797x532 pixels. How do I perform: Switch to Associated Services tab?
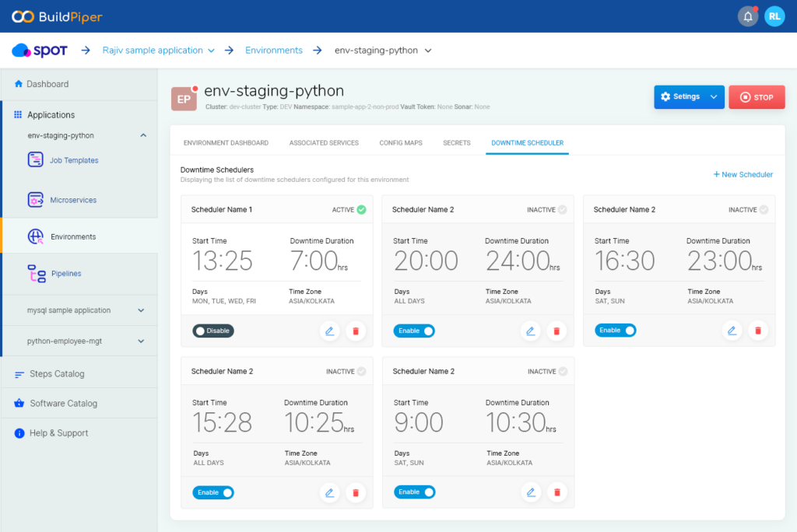tap(324, 143)
